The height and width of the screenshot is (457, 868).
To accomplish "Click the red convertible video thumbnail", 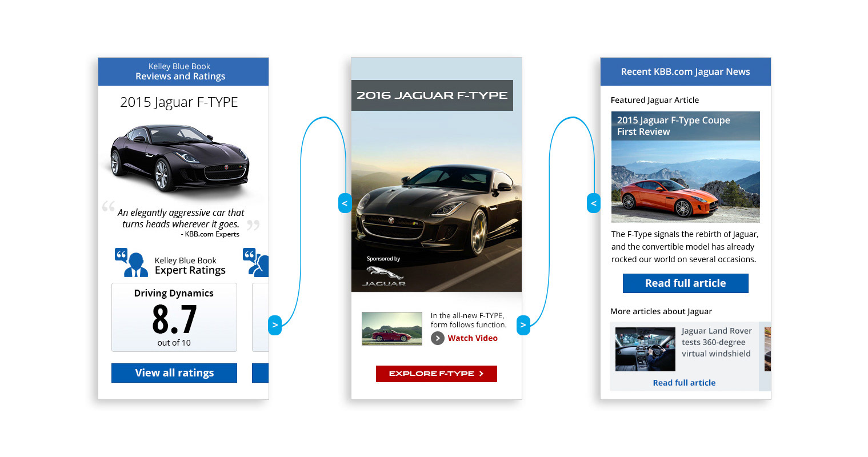I will [x=392, y=328].
